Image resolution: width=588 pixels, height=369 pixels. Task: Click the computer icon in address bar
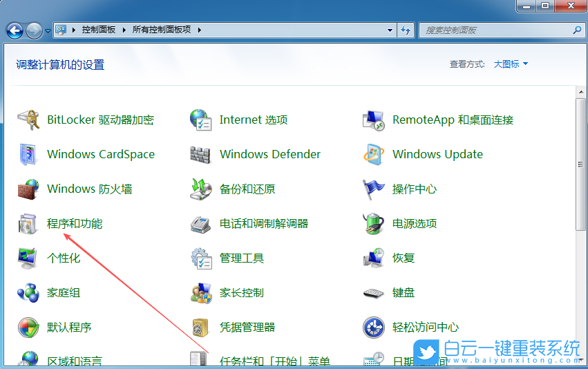(61, 30)
